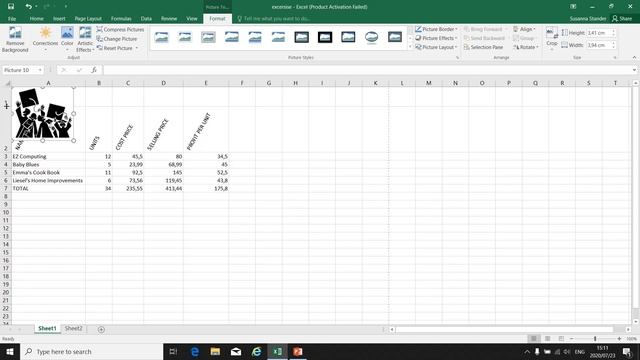Select column M header
Screen dimensions: 640x360
(429, 83)
